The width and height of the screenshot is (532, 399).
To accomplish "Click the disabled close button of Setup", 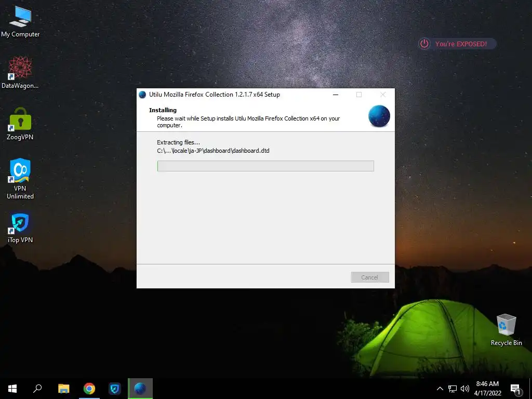I will (383, 95).
